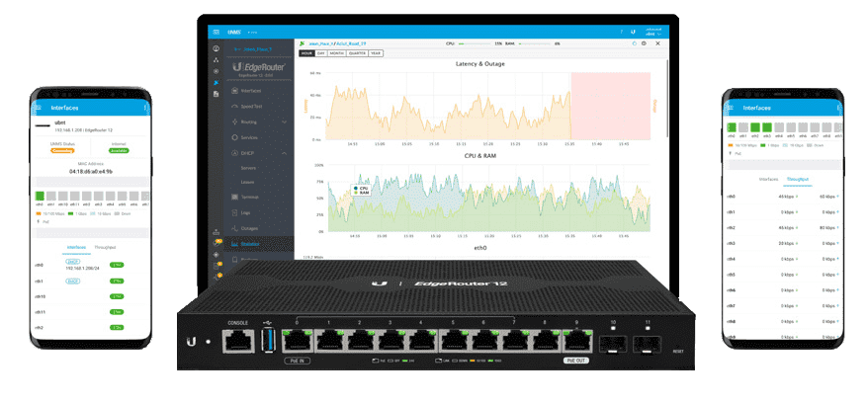The height and width of the screenshot is (405, 868).
Task: Click the RAM usage bar in header
Action: [x=534, y=43]
